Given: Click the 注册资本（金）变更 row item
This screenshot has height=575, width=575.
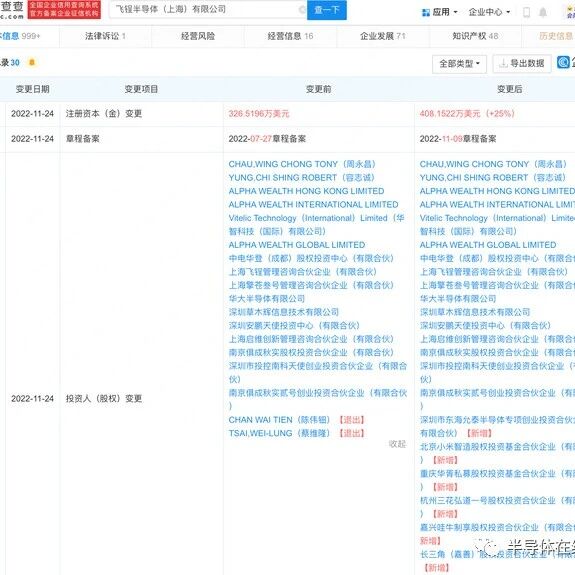Looking at the screenshot, I should pyautogui.click(x=104, y=114).
